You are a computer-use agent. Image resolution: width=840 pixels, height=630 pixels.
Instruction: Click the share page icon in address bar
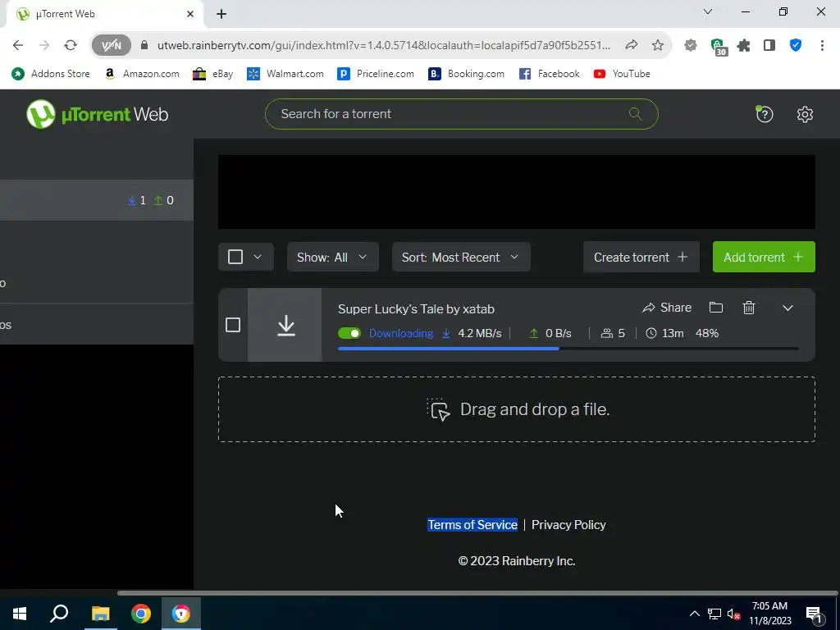pyautogui.click(x=632, y=46)
